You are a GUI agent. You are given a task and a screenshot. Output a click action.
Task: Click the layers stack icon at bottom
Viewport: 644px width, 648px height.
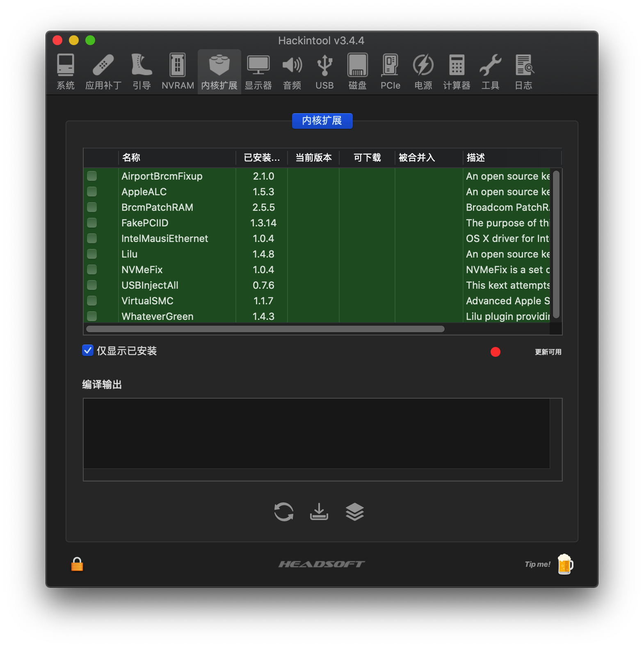point(354,512)
